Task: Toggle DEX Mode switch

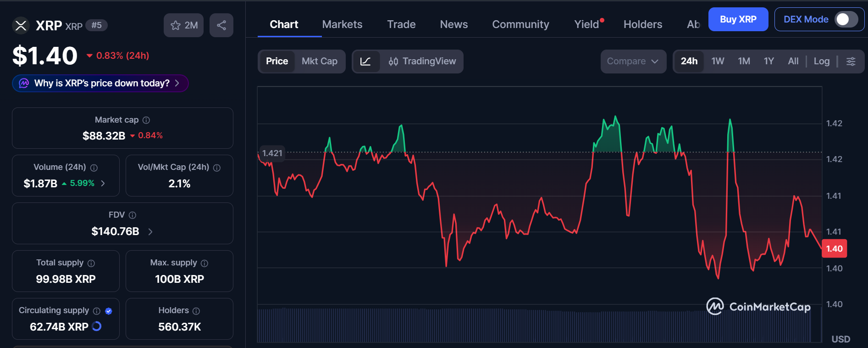Action: tap(846, 19)
